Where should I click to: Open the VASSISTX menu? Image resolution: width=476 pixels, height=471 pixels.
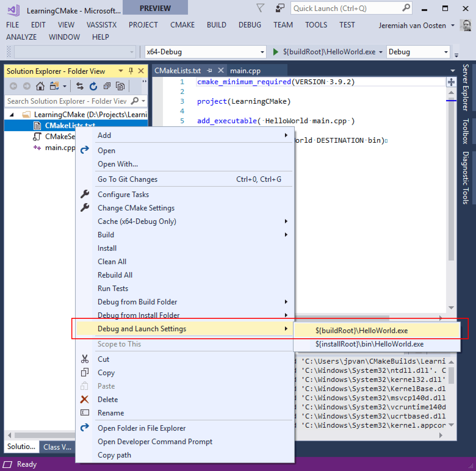[x=102, y=25]
